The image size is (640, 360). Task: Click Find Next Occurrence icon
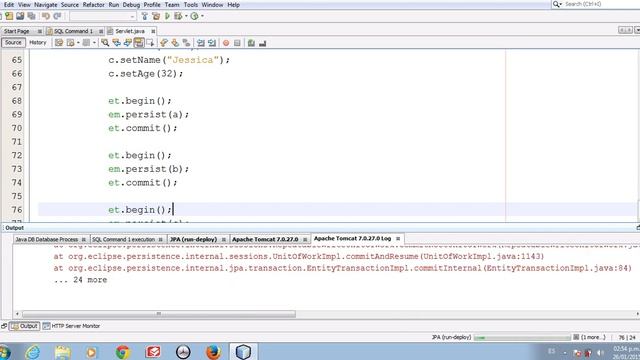tap(128, 43)
